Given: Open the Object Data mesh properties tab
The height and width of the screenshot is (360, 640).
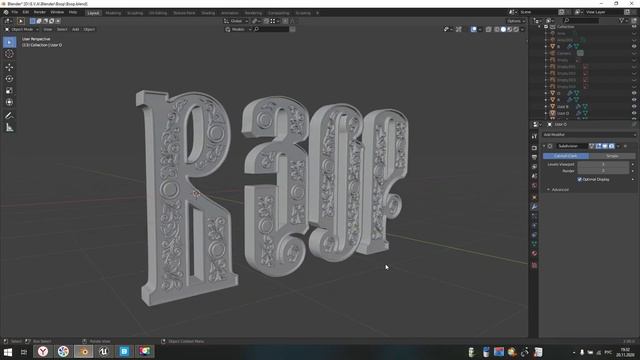Looking at the screenshot, I should (x=534, y=244).
